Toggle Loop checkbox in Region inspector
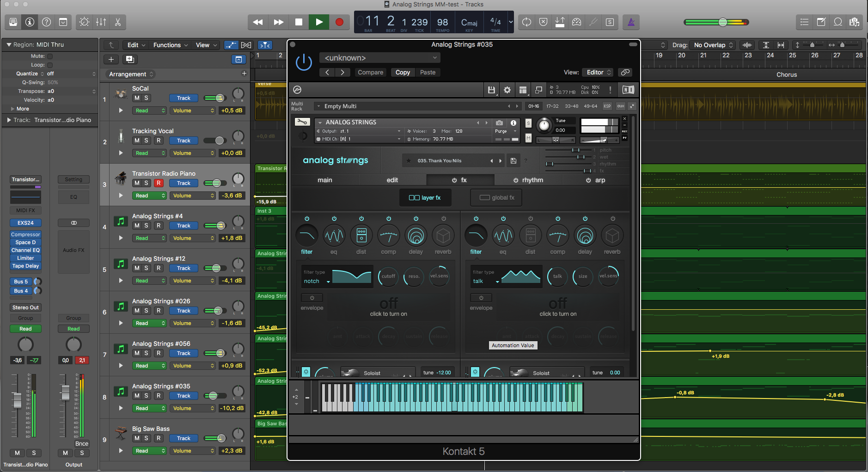Image resolution: width=868 pixels, height=472 pixels. pyautogui.click(x=50, y=65)
